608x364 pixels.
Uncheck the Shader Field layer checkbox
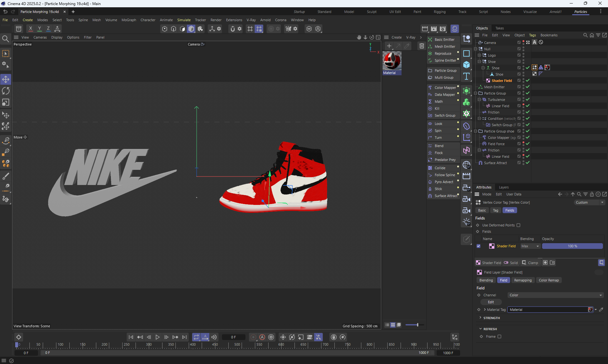478,246
